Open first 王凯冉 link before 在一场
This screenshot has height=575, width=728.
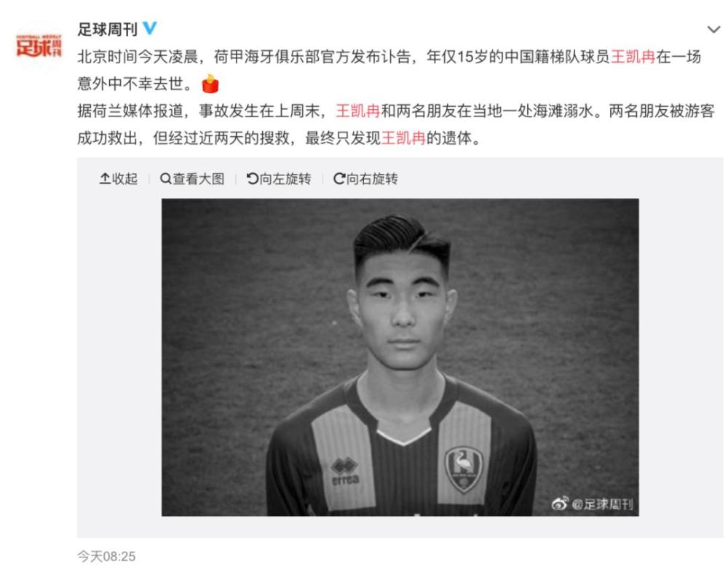[633, 57]
